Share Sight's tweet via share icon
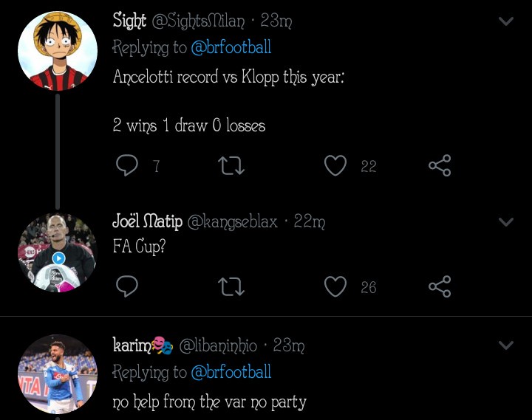 point(440,166)
